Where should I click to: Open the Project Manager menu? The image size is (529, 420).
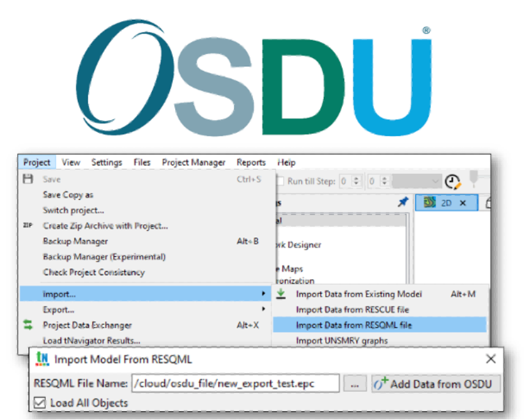[x=194, y=163]
